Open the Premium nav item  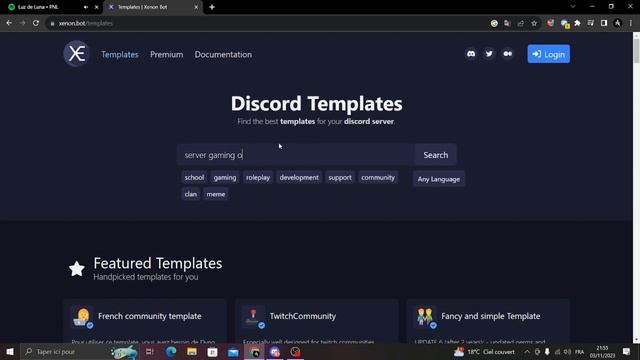pos(167,54)
